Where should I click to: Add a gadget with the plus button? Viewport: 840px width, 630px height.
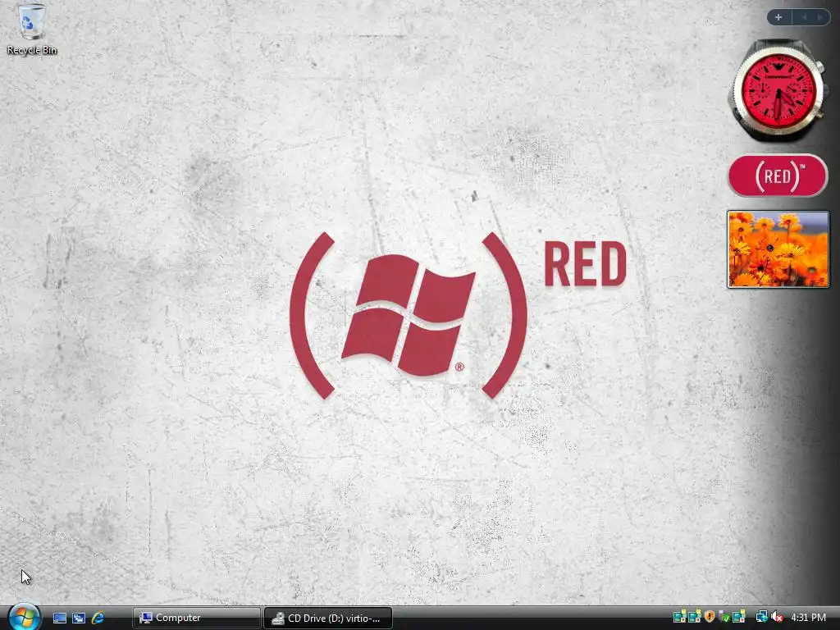point(778,17)
